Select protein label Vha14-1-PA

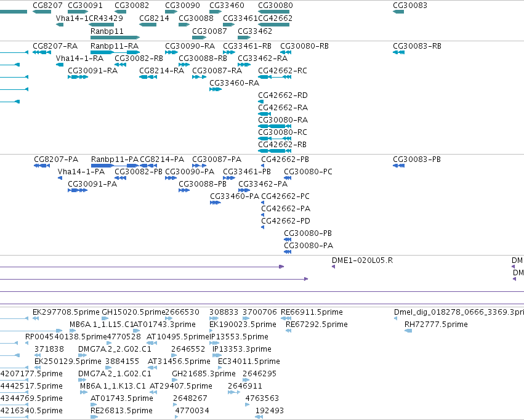pos(81,172)
